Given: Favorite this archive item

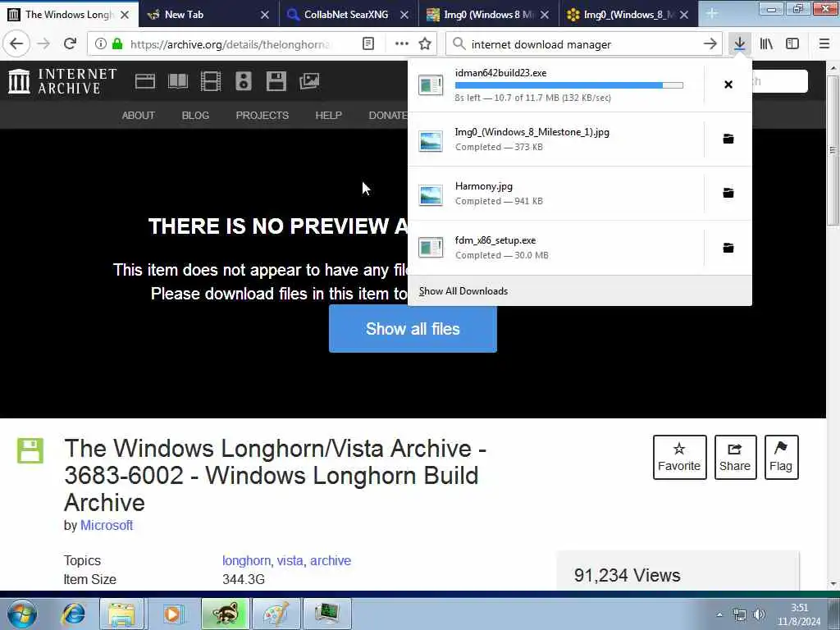Looking at the screenshot, I should point(679,457).
